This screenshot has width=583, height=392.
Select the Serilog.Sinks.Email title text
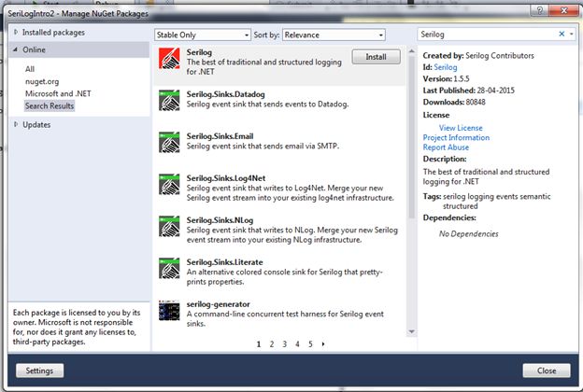(x=220, y=136)
